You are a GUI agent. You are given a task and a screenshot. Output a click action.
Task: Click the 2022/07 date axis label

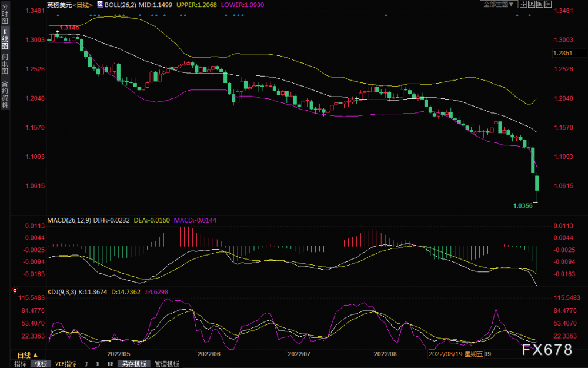[x=299, y=354]
